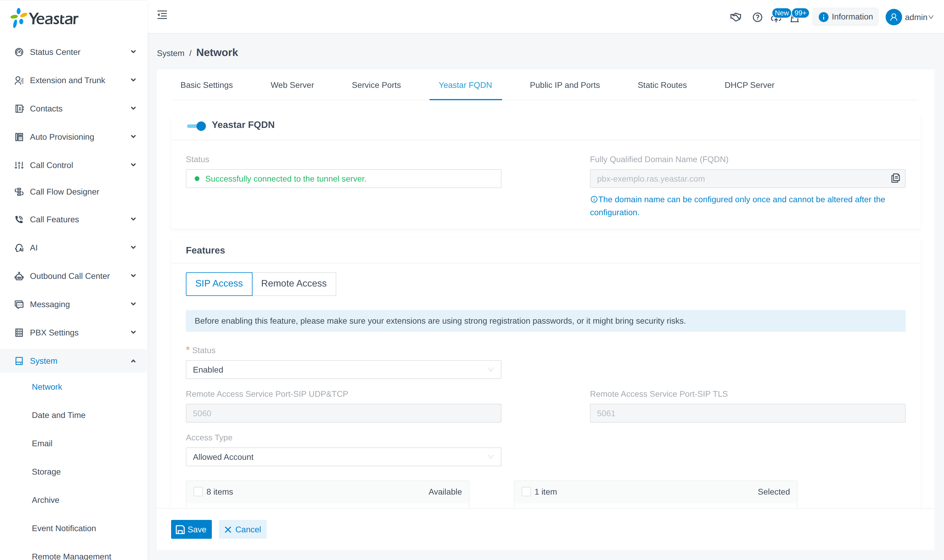Viewport: 944px width, 560px height.
Task: Click the admin user avatar icon
Action: [x=893, y=17]
